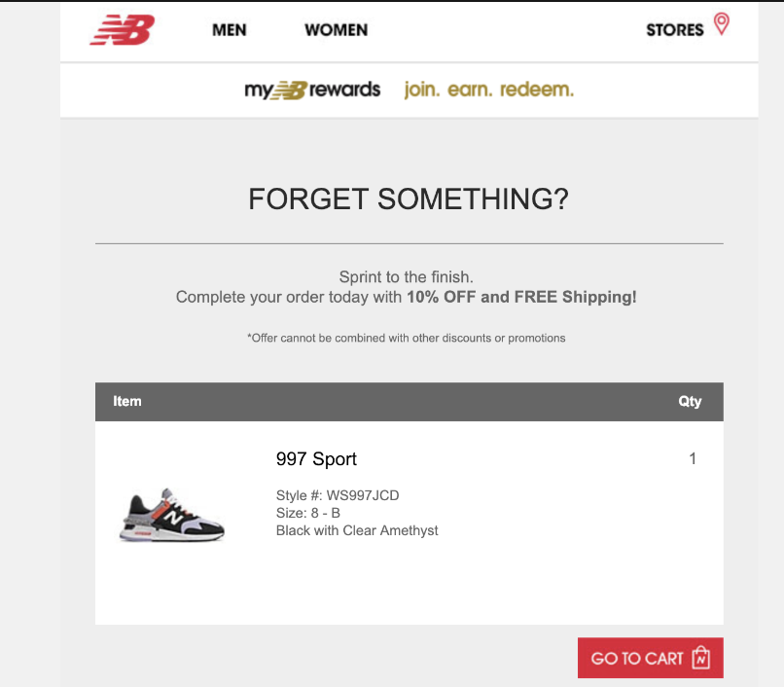Click the Black with Clear Amethyst color text

click(357, 530)
